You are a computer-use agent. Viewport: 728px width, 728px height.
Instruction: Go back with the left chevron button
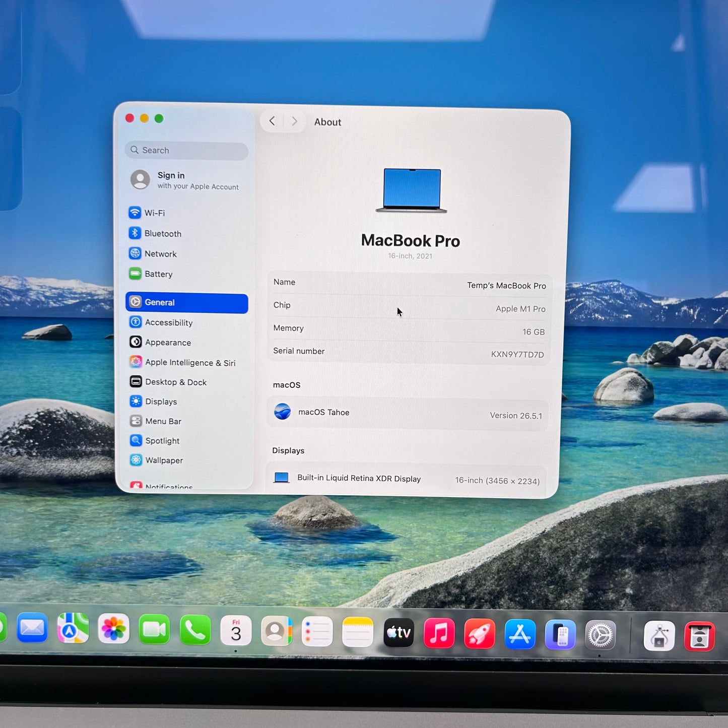[272, 121]
